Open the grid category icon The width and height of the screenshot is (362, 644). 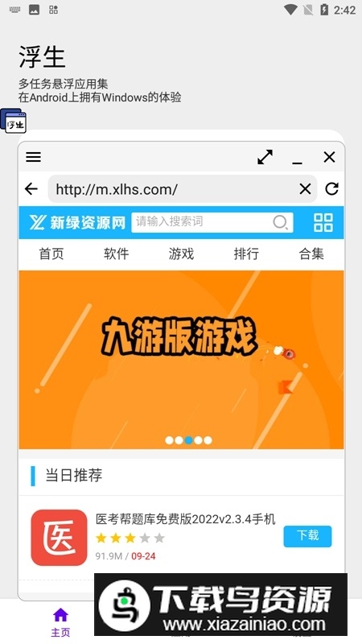coord(323,222)
